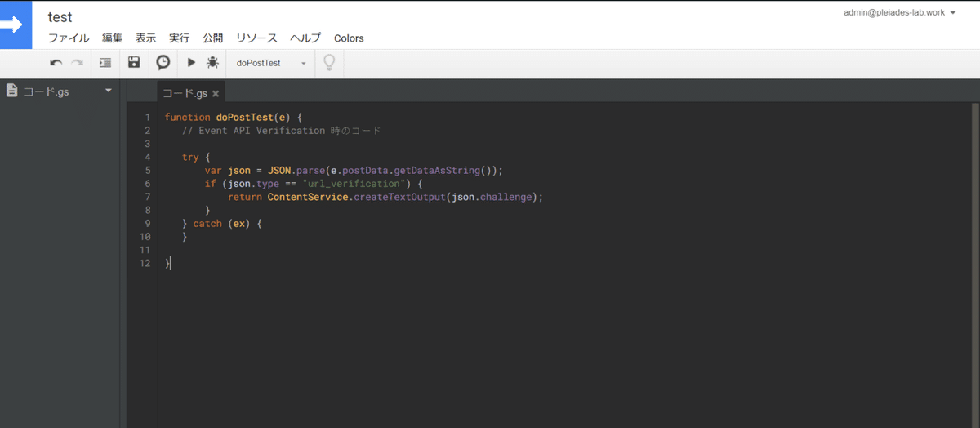Open the リソース menu

[256, 38]
